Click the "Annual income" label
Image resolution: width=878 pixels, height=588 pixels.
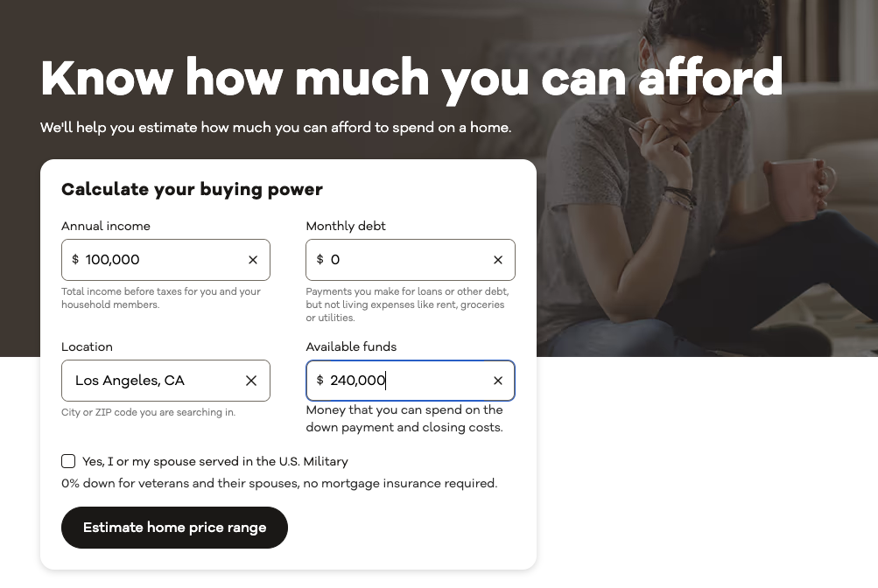(106, 226)
